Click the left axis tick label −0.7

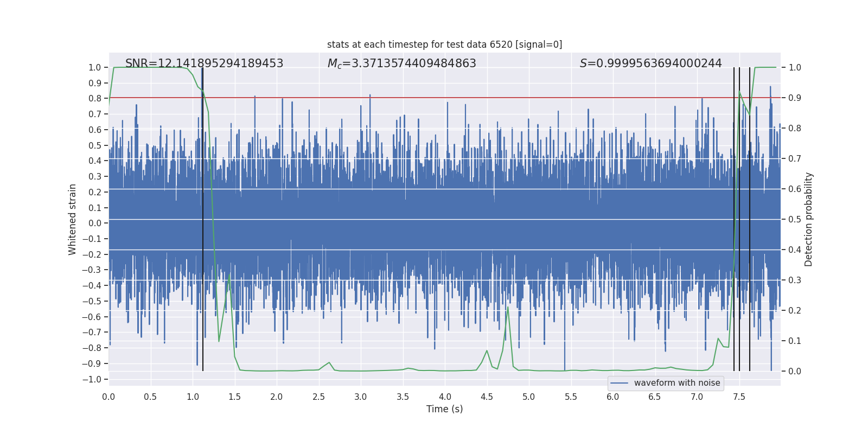point(92,333)
